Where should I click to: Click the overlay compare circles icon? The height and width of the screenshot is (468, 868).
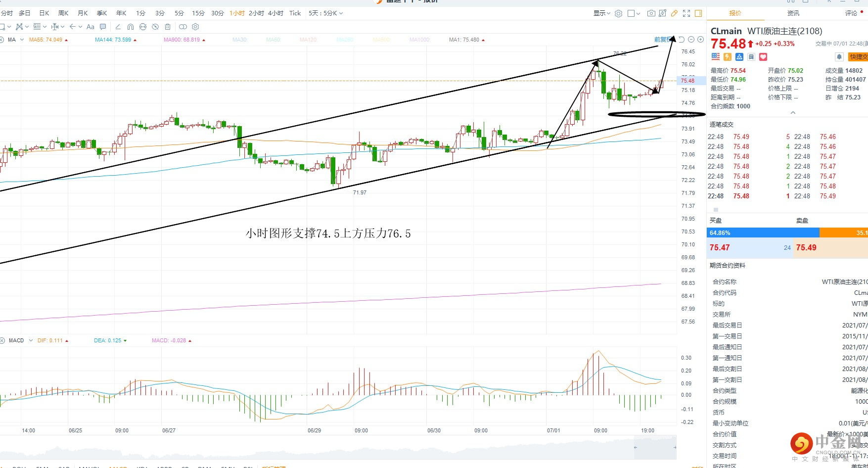pyautogui.click(x=183, y=27)
